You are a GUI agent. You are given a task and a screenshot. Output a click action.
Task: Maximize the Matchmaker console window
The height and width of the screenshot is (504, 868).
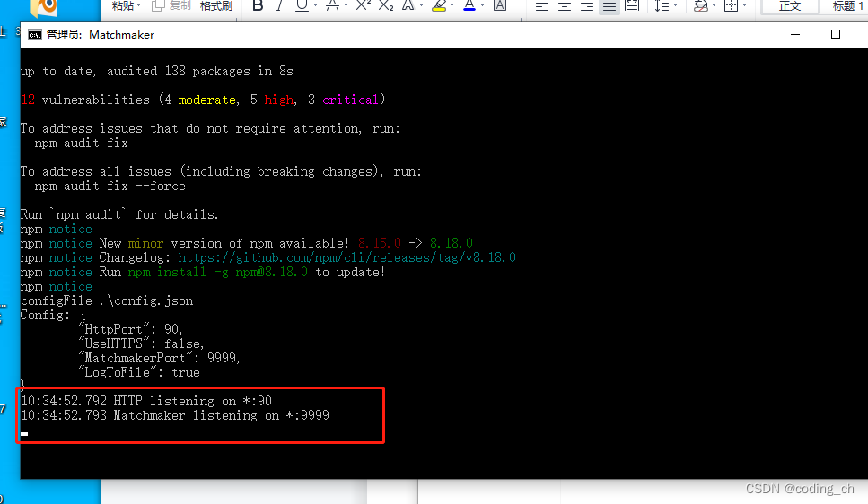836,34
